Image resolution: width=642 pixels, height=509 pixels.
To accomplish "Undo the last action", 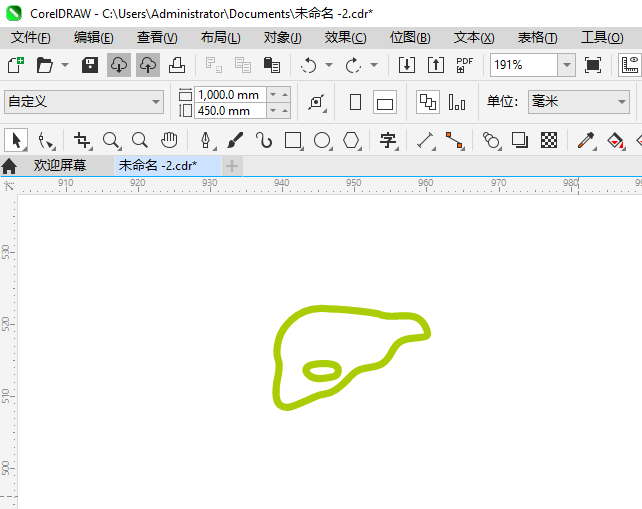I will pyautogui.click(x=308, y=65).
